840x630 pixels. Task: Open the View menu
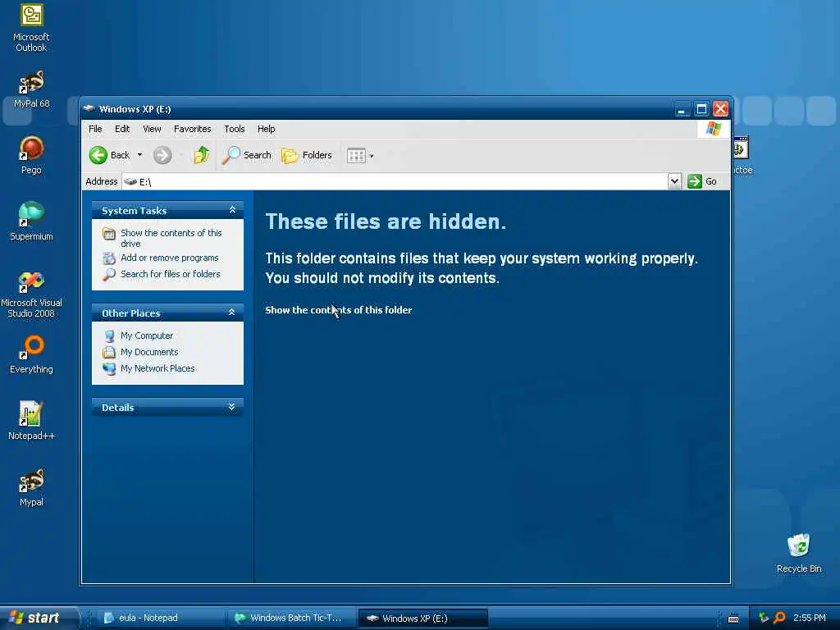coord(152,129)
